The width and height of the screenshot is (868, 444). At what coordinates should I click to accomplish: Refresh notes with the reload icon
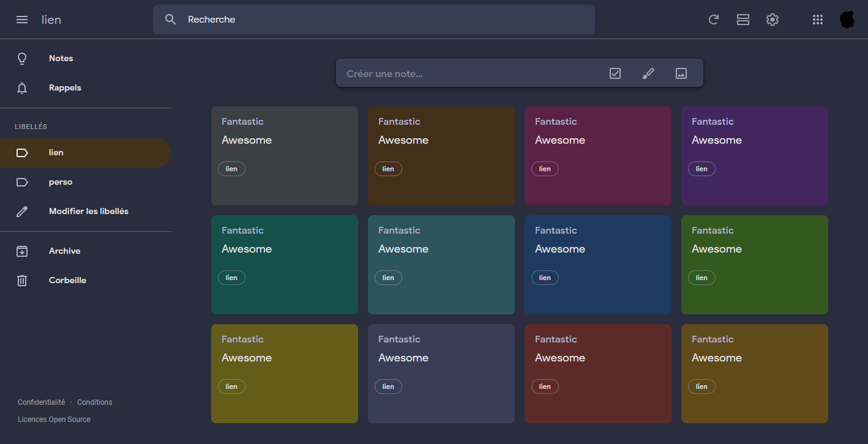(x=713, y=19)
